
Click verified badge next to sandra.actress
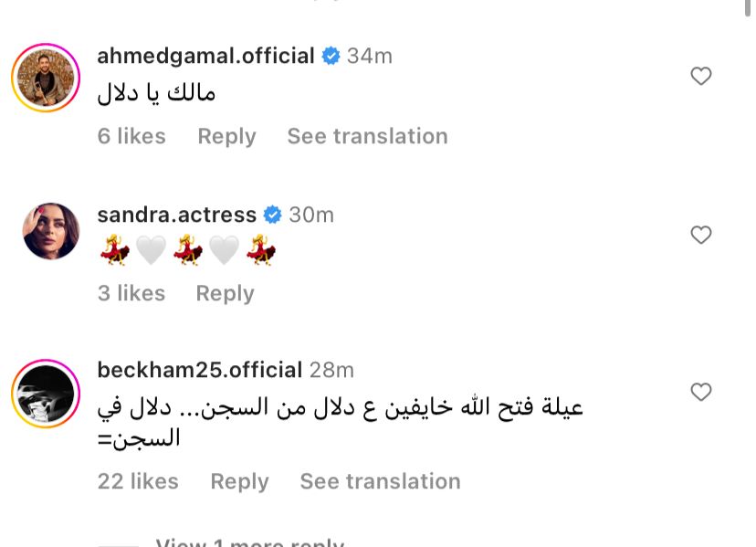coord(272,215)
